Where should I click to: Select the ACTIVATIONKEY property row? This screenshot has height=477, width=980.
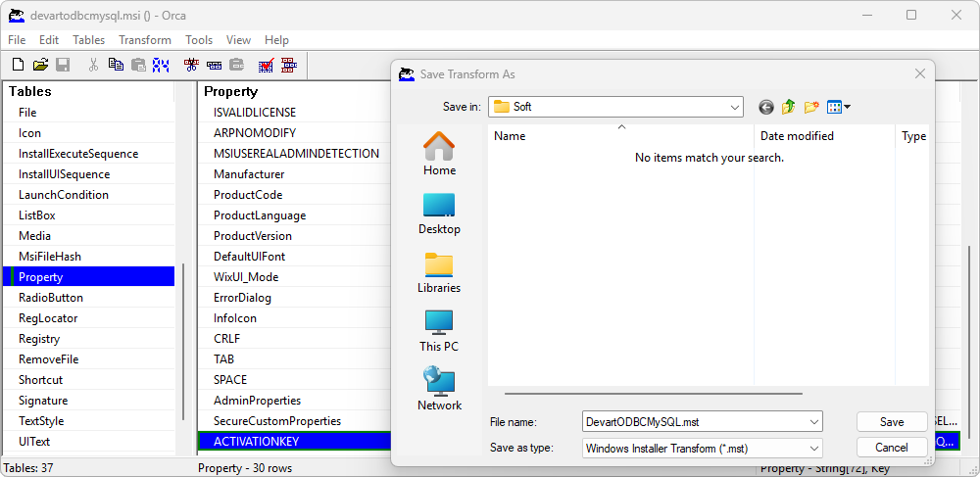pos(294,442)
